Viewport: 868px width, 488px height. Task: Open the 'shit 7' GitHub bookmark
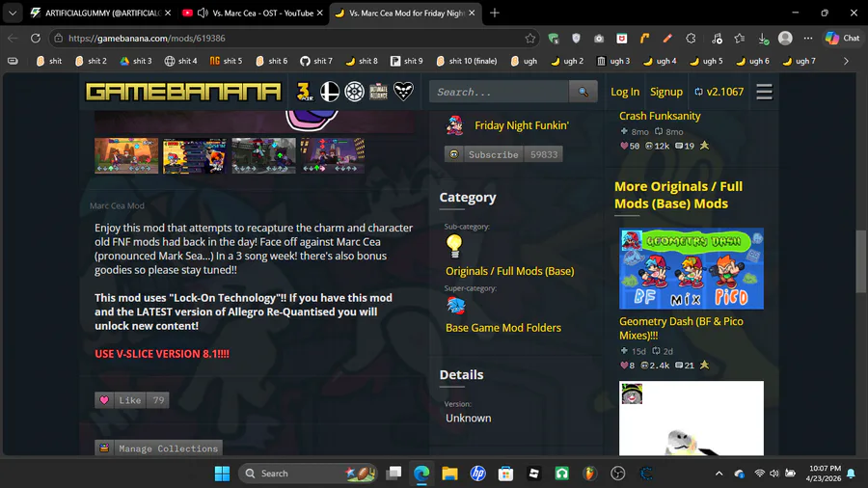(x=316, y=61)
